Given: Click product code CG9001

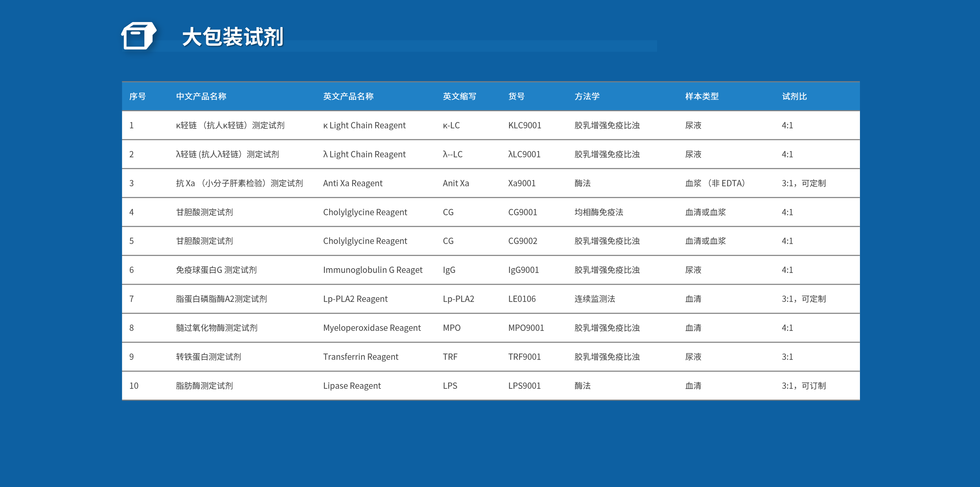Looking at the screenshot, I should (x=522, y=212).
